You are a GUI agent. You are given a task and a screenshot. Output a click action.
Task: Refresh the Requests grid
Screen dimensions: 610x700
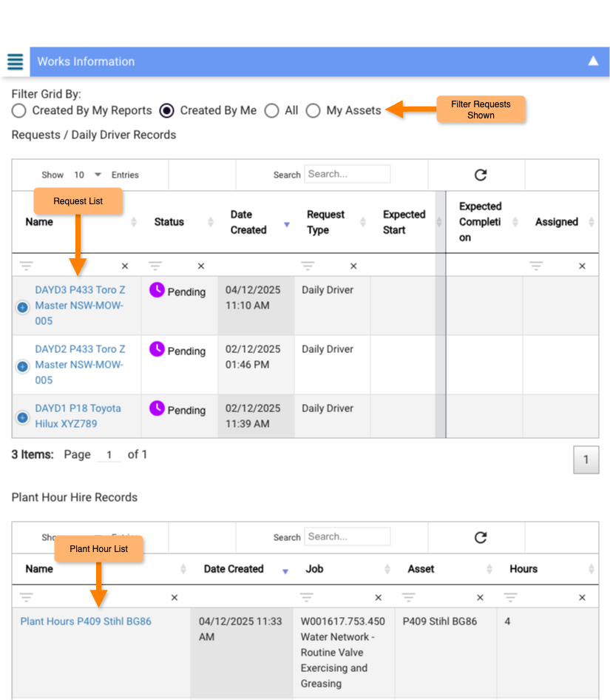[481, 175]
